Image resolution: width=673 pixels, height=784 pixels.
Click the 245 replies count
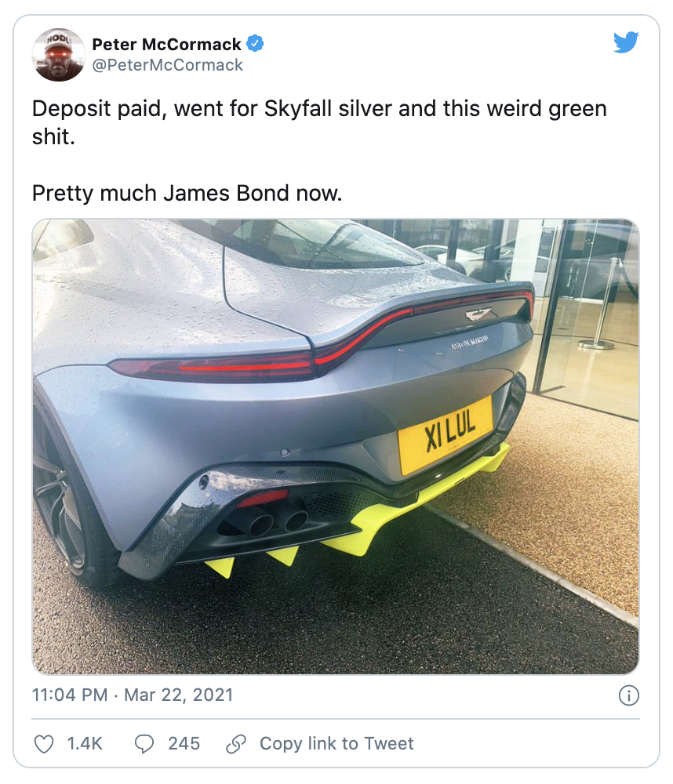(x=184, y=743)
